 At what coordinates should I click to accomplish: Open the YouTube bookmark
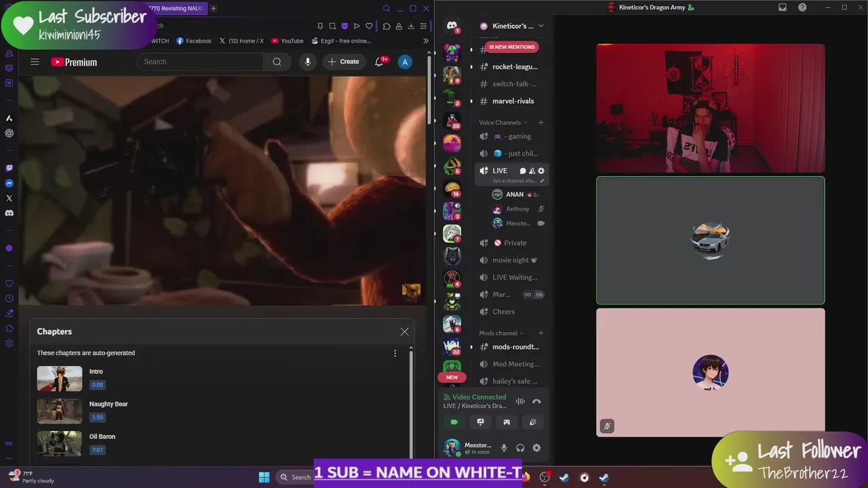(x=288, y=41)
